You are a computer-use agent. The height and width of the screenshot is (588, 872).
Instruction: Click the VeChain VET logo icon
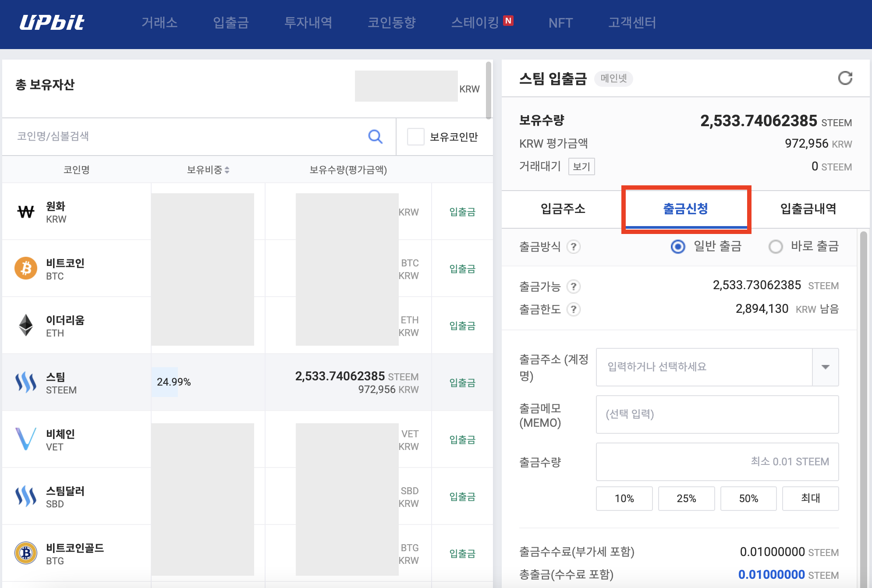(26, 439)
